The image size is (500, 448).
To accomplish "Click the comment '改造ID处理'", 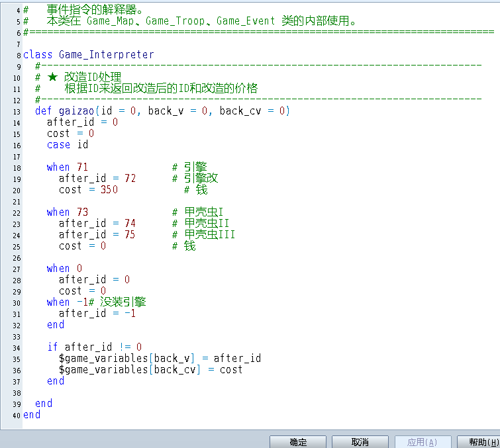I will (x=93, y=77).
